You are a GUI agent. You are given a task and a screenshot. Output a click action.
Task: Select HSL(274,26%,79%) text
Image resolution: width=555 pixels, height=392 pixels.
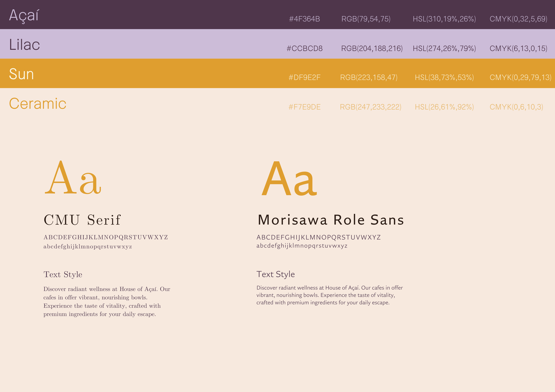444,49
